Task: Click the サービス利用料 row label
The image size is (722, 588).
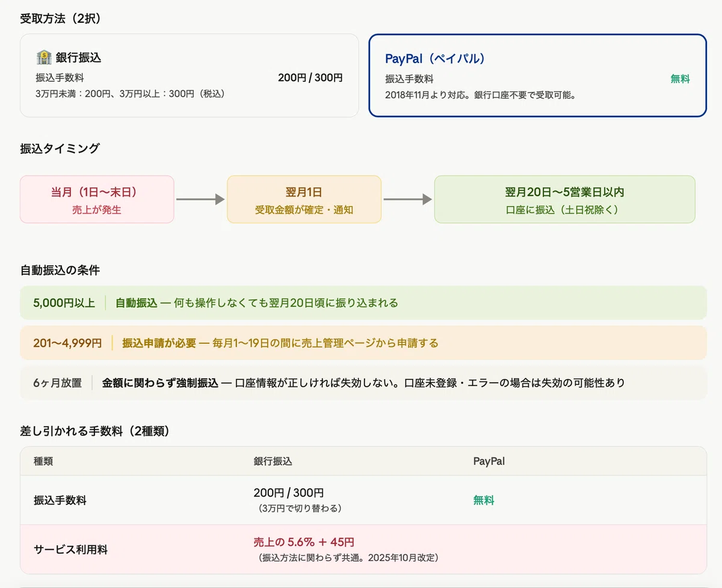Action: pyautogui.click(x=71, y=550)
